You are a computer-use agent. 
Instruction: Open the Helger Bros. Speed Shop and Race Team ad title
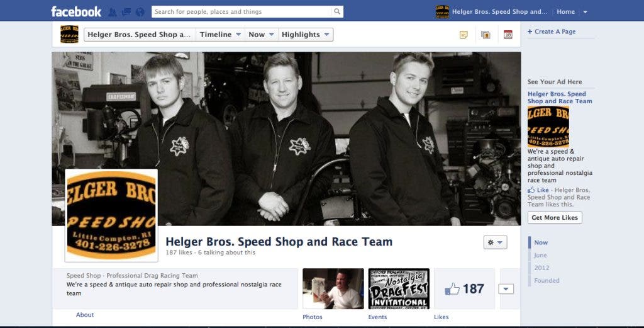(560, 98)
